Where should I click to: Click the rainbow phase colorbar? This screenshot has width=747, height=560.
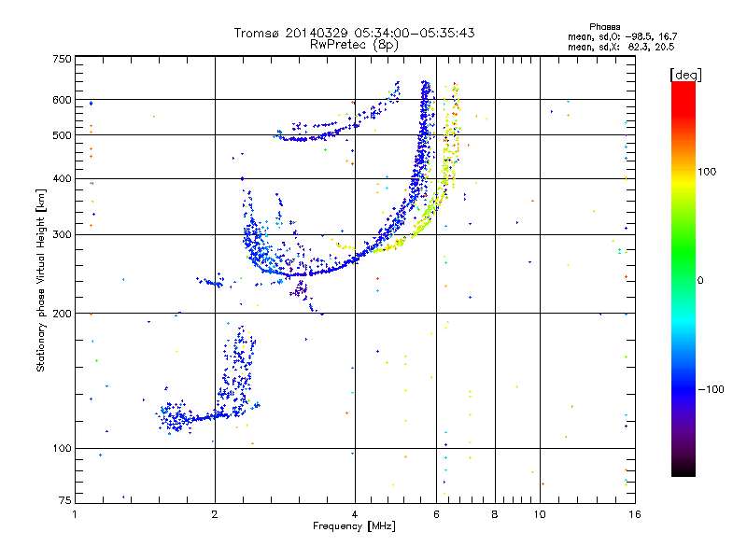click(x=684, y=278)
